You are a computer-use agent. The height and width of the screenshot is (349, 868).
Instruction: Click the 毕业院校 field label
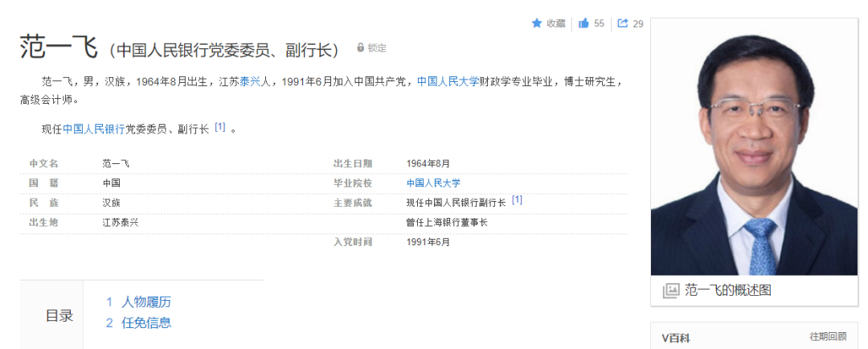353,183
